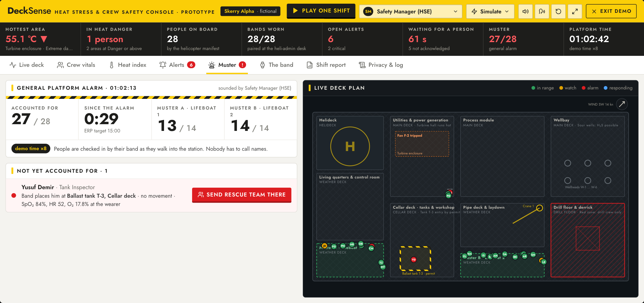Reset the demo with the restart icon
The width and height of the screenshot is (644, 303).
[x=558, y=12]
